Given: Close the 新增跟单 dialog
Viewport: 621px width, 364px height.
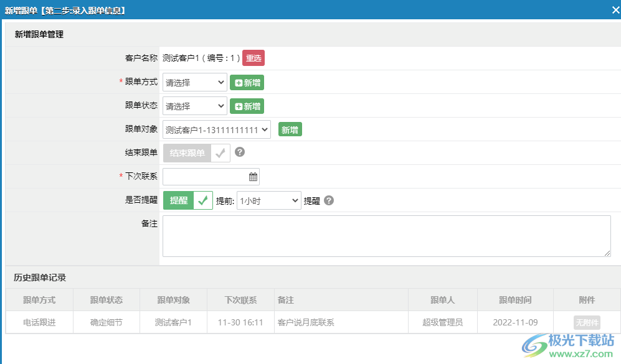Looking at the screenshot, I should click(x=615, y=10).
